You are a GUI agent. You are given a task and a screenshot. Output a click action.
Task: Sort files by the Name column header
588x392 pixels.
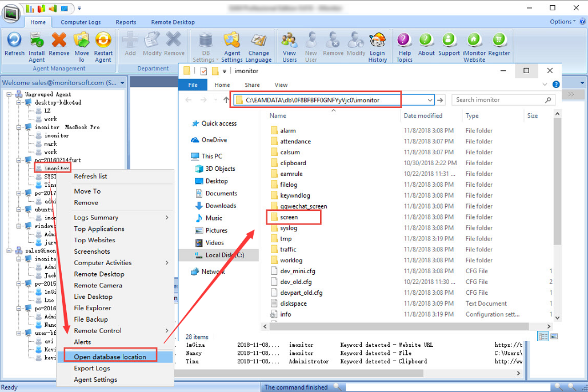coord(278,115)
